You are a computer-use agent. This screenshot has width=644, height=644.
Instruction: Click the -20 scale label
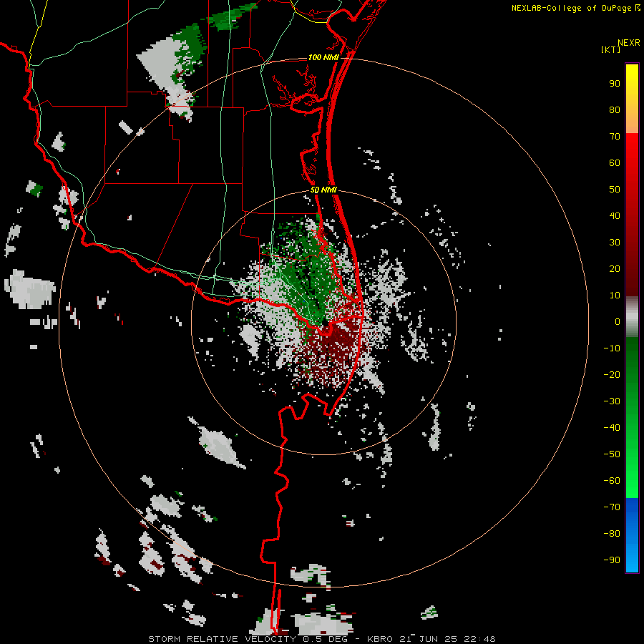point(612,375)
